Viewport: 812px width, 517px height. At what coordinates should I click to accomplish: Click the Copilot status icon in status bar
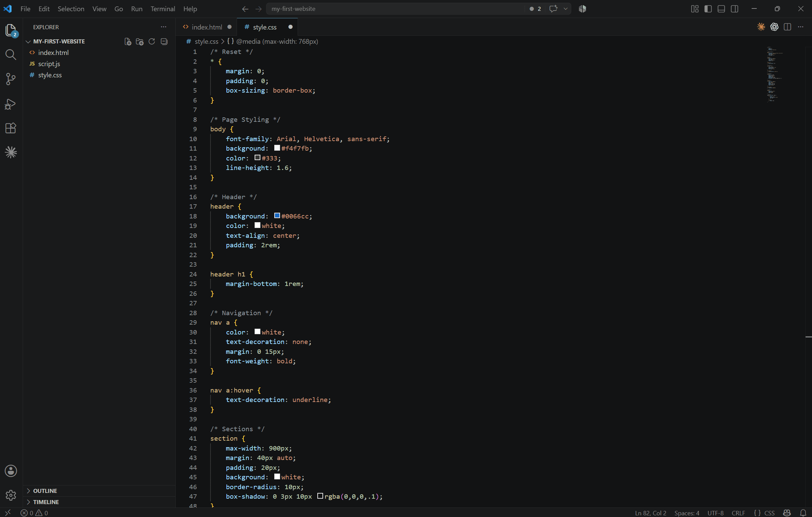(787, 513)
